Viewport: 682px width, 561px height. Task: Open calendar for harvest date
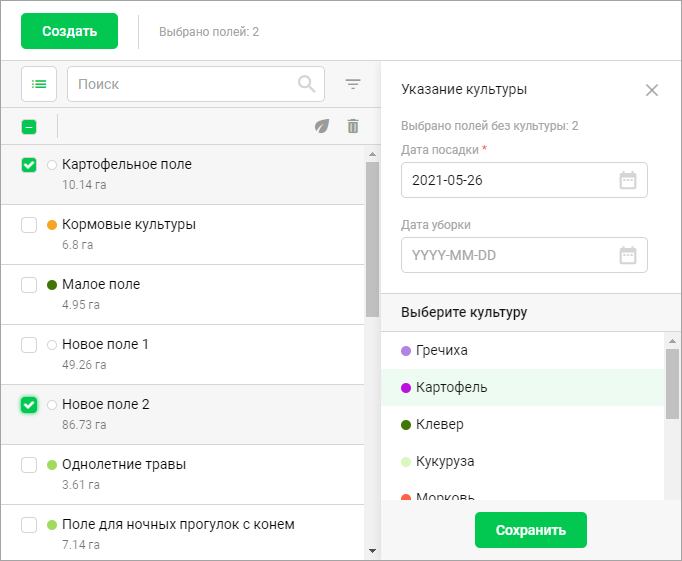628,255
